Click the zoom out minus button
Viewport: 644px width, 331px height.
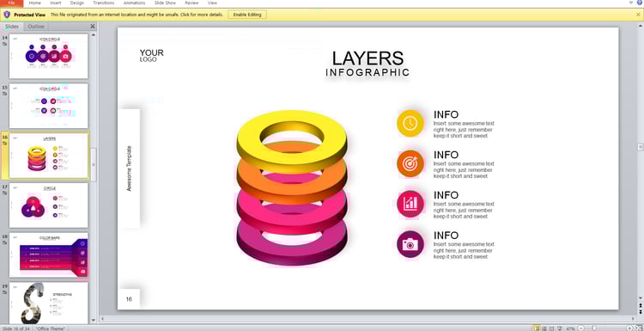[x=580, y=328]
